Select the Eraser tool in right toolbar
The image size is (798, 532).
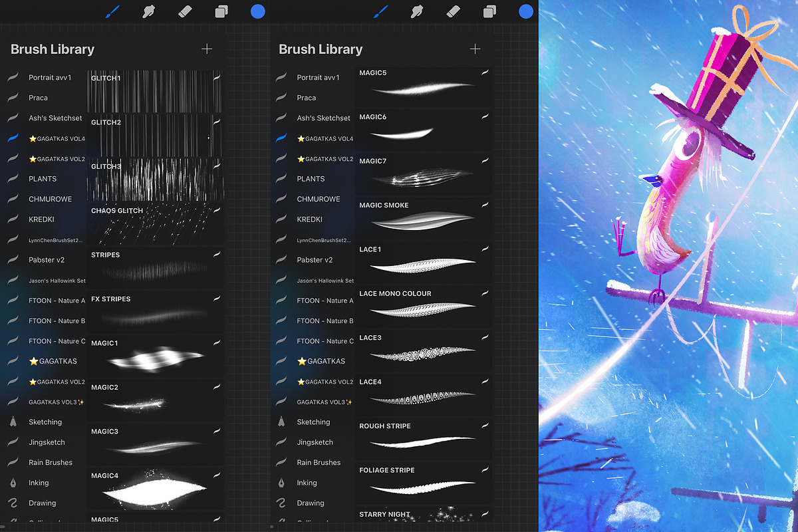pos(454,11)
